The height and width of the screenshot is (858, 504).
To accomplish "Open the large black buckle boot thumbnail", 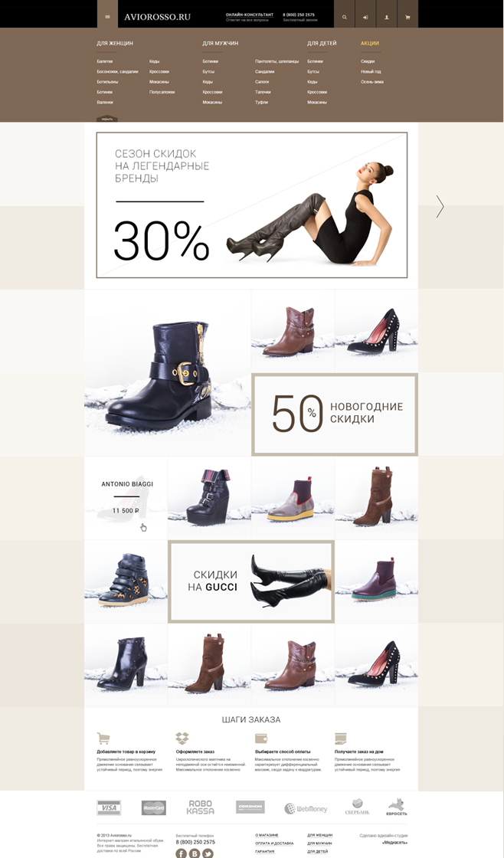I will [x=168, y=372].
